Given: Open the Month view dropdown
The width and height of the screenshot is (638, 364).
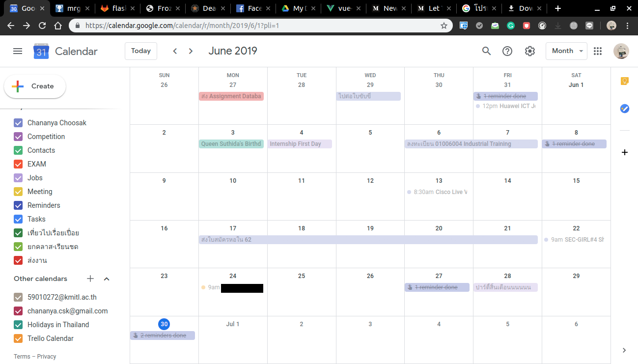Looking at the screenshot, I should click(566, 51).
